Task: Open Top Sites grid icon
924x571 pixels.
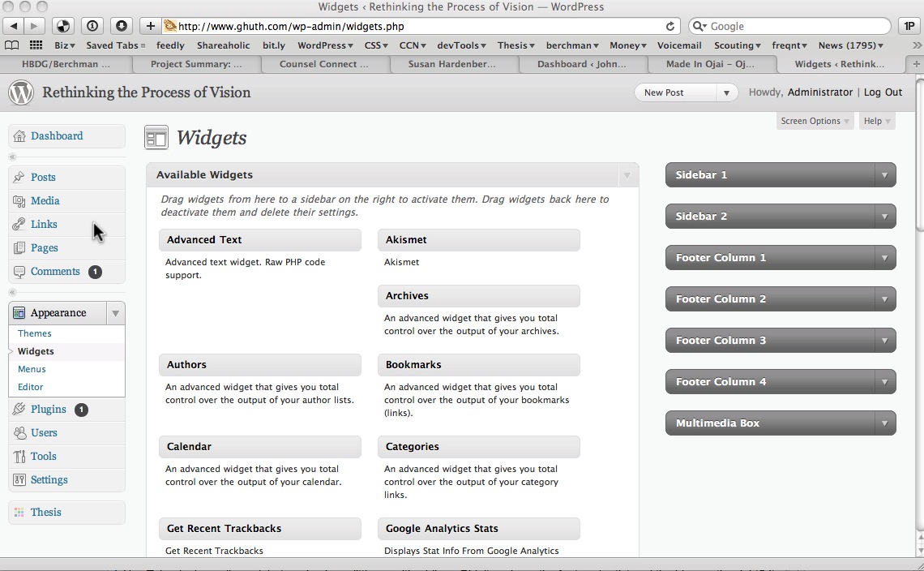Action: coord(36,45)
